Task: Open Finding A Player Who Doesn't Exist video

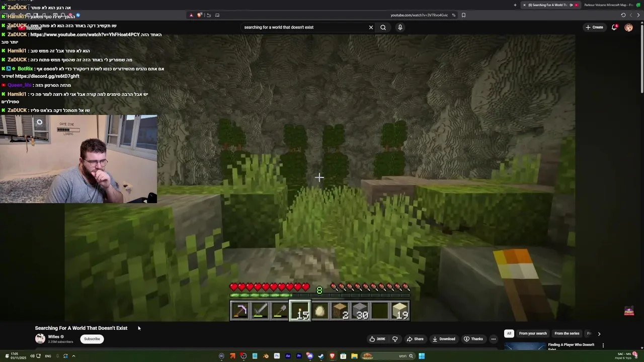Action: 571,346
